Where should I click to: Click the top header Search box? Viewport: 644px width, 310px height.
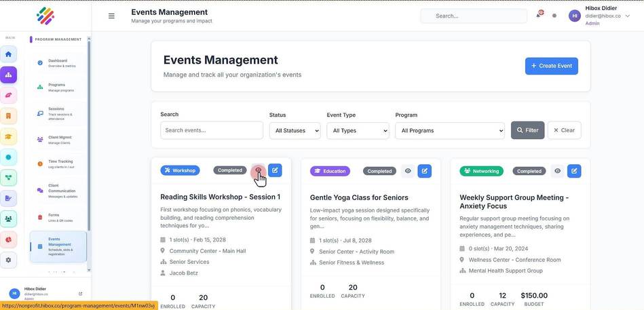(474, 16)
